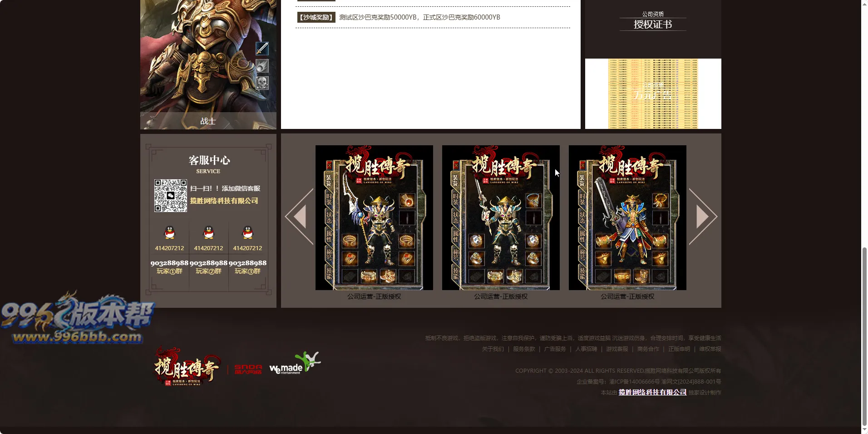Click the 【沙城奖励】 tag
The image size is (868, 434).
coord(316,17)
